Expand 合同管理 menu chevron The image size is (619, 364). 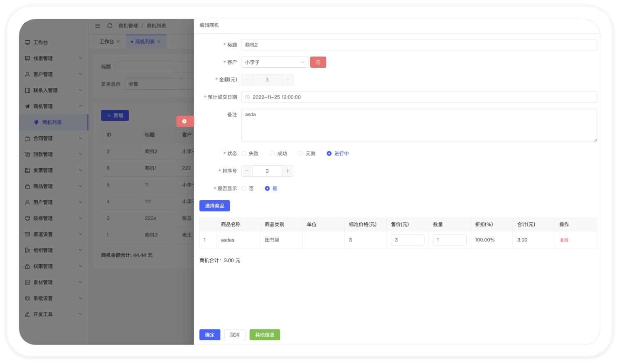pos(81,138)
